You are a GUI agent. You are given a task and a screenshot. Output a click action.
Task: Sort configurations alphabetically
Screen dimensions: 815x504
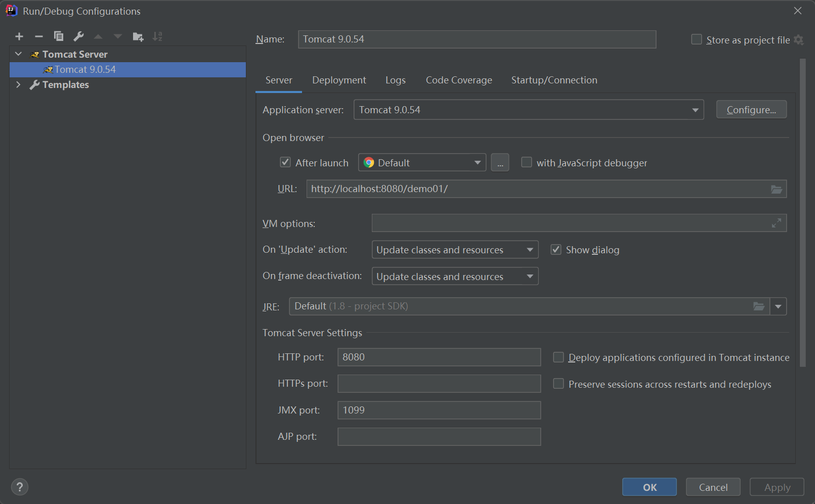157,36
